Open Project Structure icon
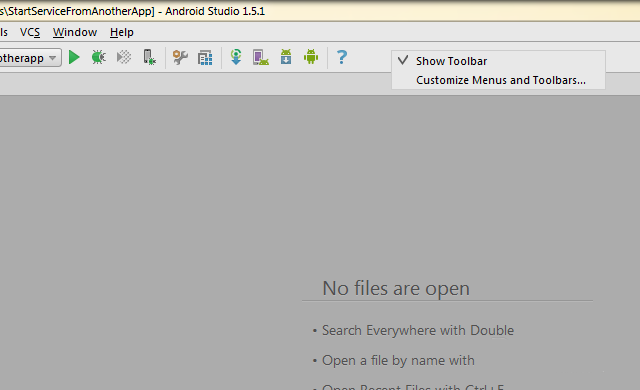 205,58
